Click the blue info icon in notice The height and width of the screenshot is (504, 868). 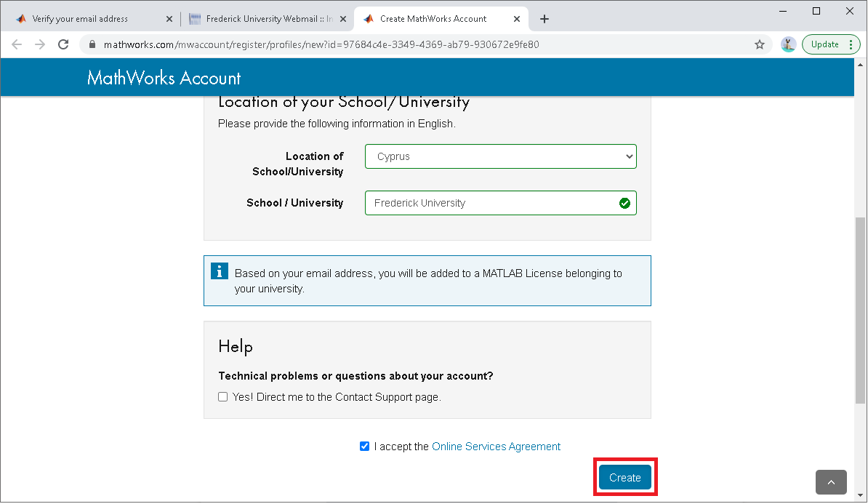click(220, 271)
